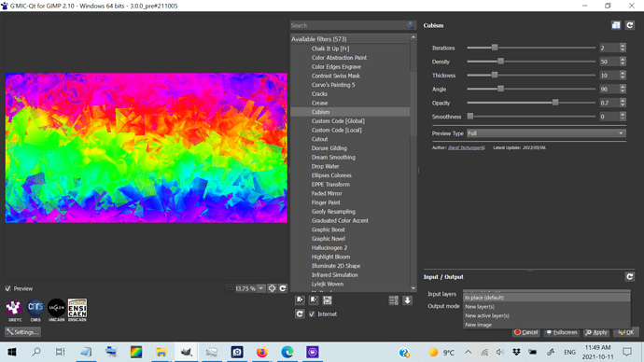
Task: Open the Settings... button
Action: (x=22, y=332)
